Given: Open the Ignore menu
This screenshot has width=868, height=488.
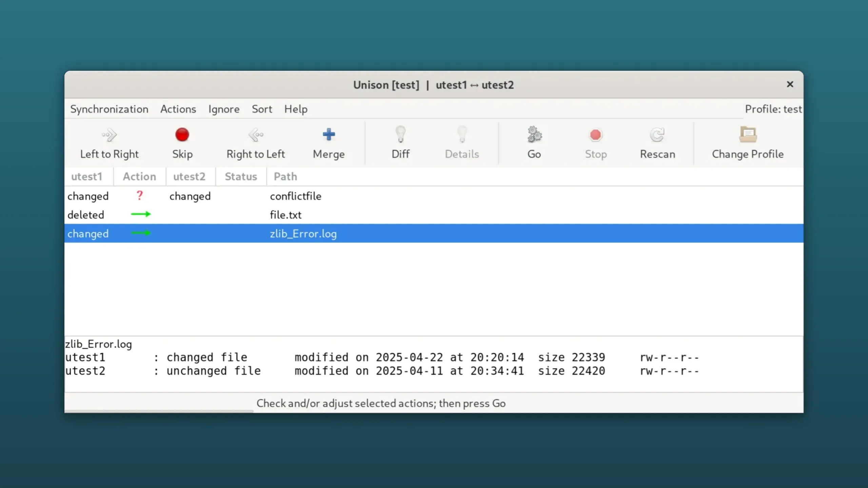Looking at the screenshot, I should tap(224, 109).
